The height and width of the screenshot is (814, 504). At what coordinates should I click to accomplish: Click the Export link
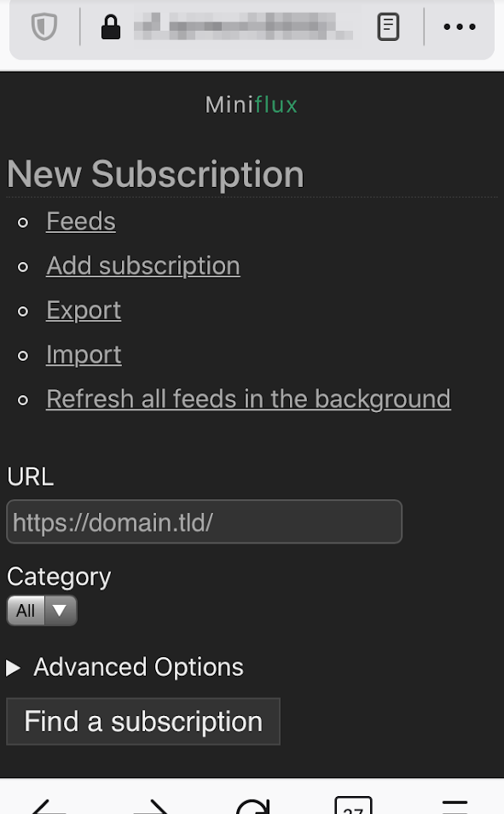click(83, 310)
